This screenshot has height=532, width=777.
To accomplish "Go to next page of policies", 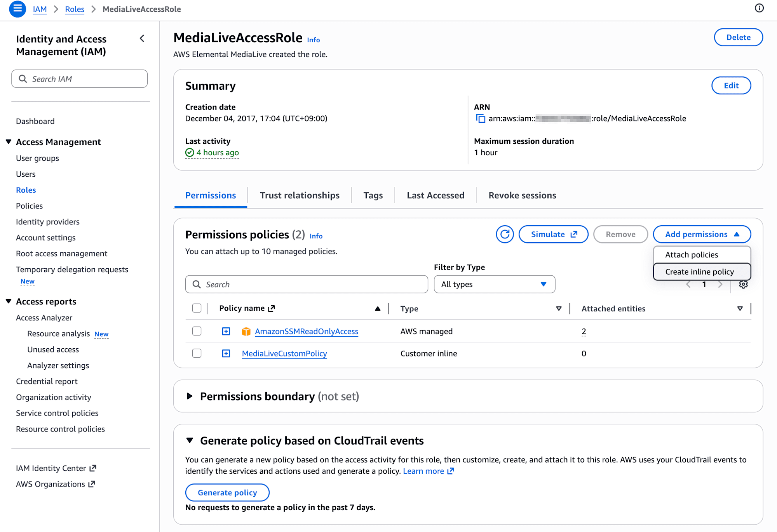I will tap(720, 284).
